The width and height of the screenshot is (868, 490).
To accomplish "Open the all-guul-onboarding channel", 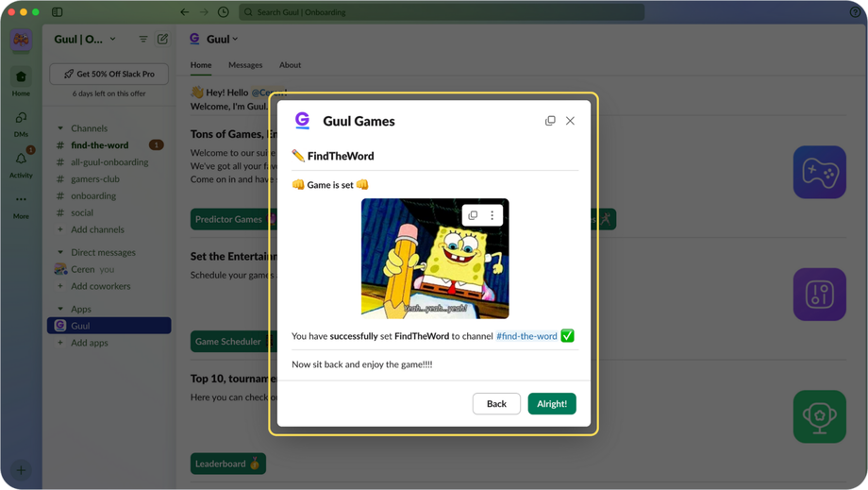I will pos(109,161).
